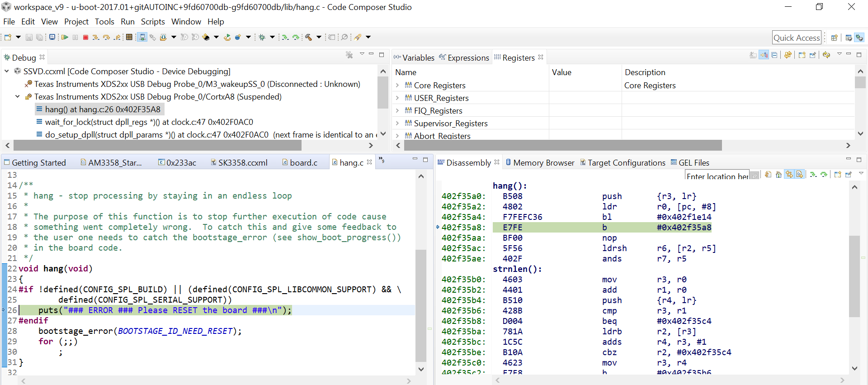Open the Registers view menu triangle
Image resolution: width=868 pixels, height=385 pixels.
840,54
